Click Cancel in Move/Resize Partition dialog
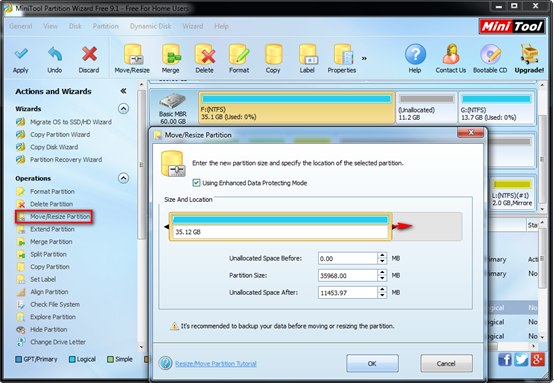This screenshot has height=383, width=554. pyautogui.click(x=446, y=363)
